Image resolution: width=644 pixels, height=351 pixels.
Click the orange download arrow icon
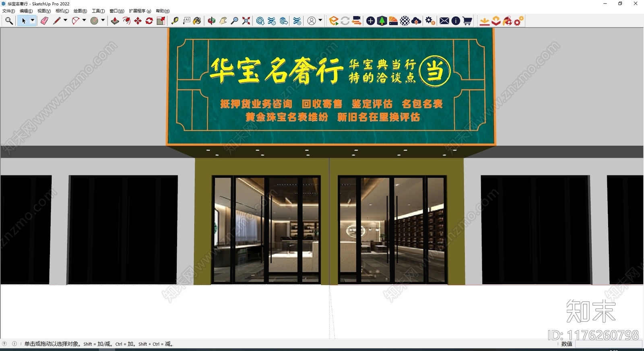[485, 21]
